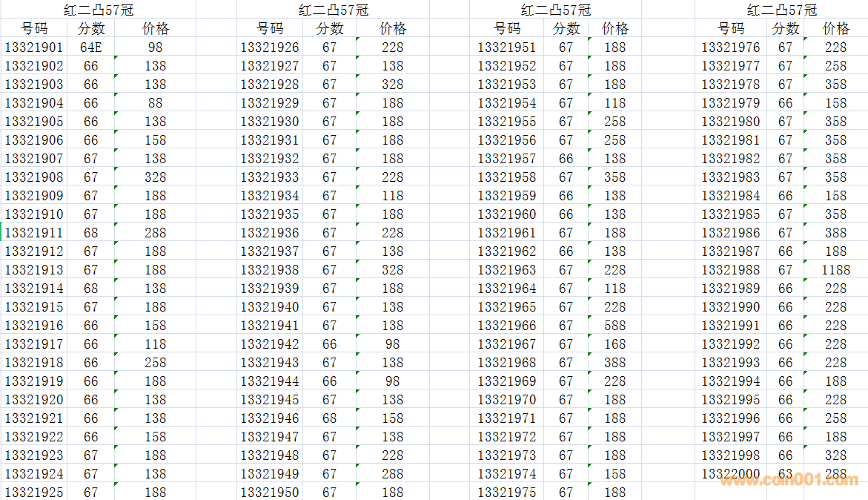
Task: Select the 红二凸57冠 header above 13321901
Action: click(x=98, y=10)
